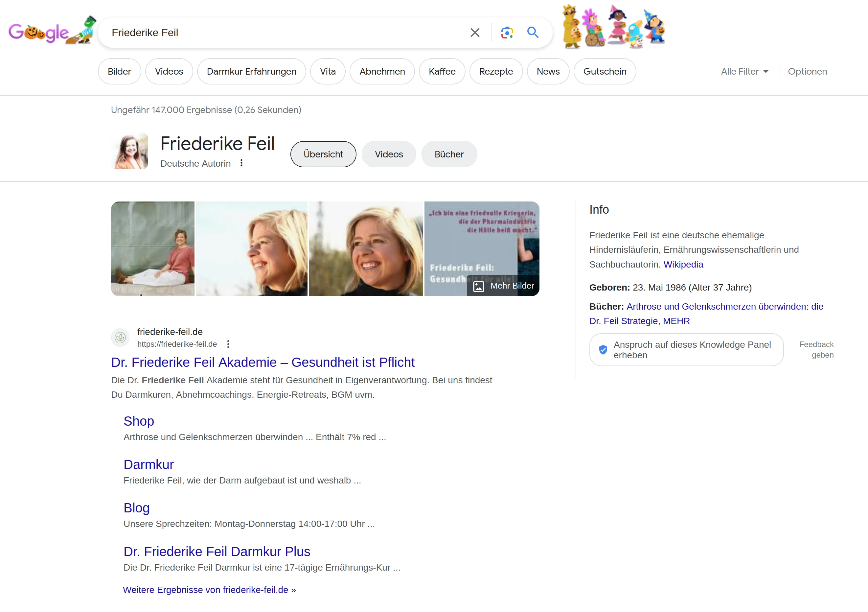Click the Friederike Feil profile thumbnail
868x612 pixels.
click(130, 151)
